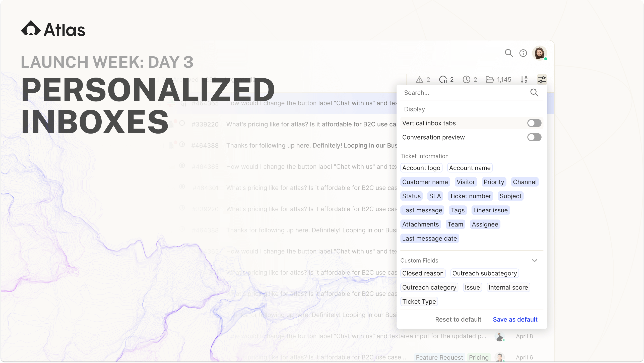
Task: Click the Atlas logo
Action: [x=53, y=29]
